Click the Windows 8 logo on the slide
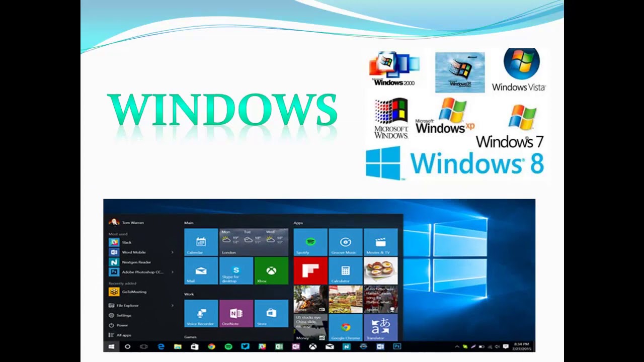Image resolution: width=644 pixels, height=362 pixels. pos(455,163)
